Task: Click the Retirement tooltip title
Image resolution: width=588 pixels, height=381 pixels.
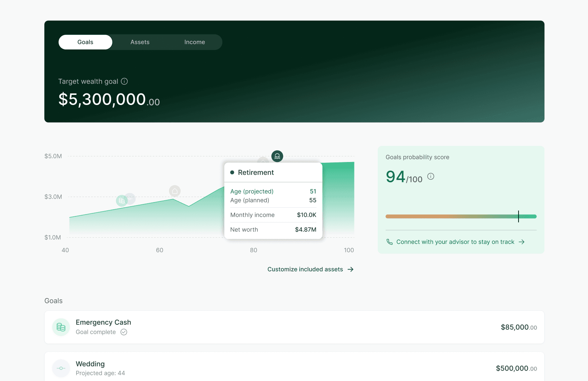Action: [x=256, y=172]
